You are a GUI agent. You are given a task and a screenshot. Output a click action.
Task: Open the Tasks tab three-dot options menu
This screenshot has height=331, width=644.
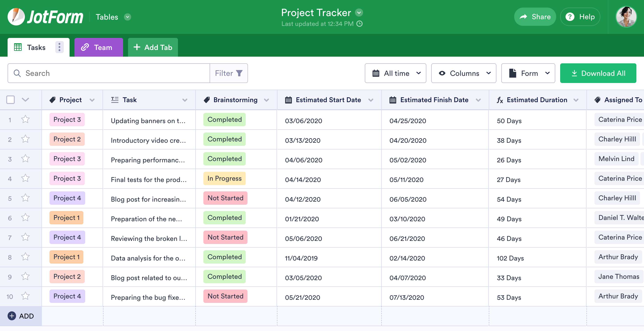pos(59,47)
